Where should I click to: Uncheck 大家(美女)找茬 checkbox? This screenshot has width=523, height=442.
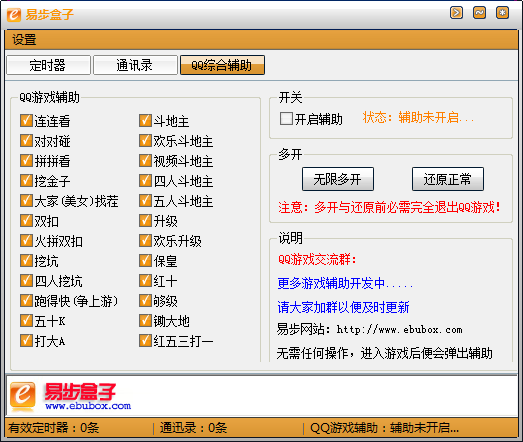pyautogui.click(x=26, y=200)
